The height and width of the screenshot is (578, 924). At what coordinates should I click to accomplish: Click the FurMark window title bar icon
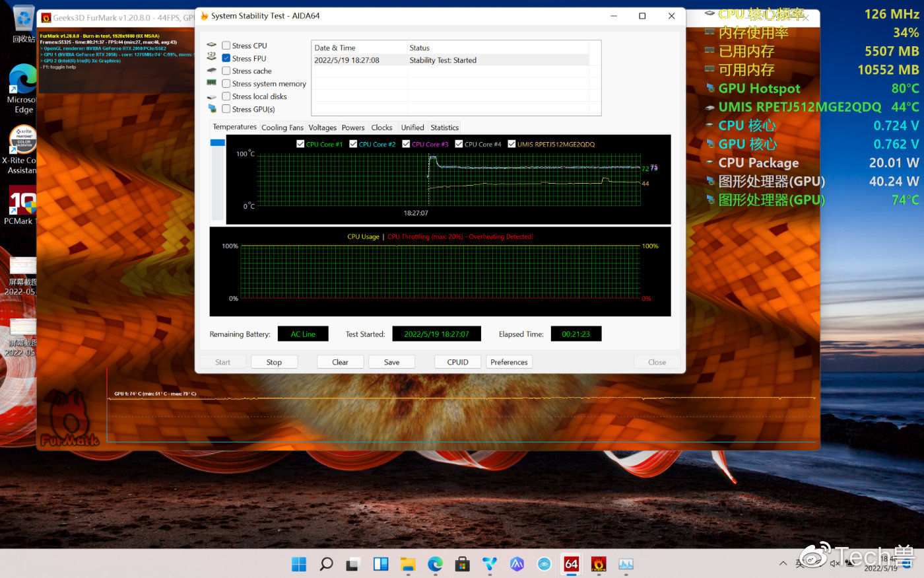(46, 18)
